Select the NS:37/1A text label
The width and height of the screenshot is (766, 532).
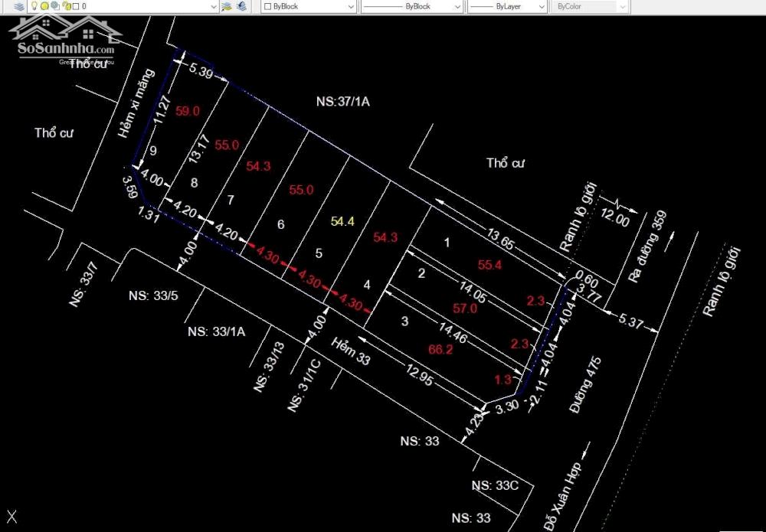coord(342,101)
